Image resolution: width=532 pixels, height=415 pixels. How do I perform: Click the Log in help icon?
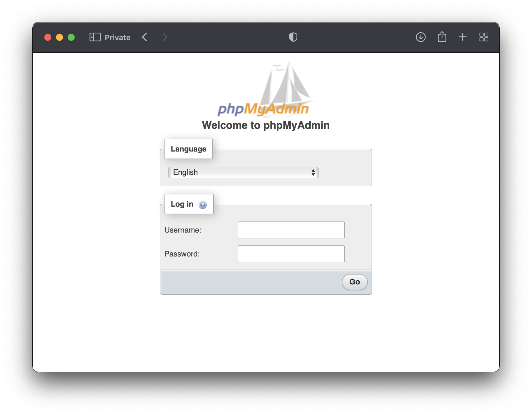[203, 205]
